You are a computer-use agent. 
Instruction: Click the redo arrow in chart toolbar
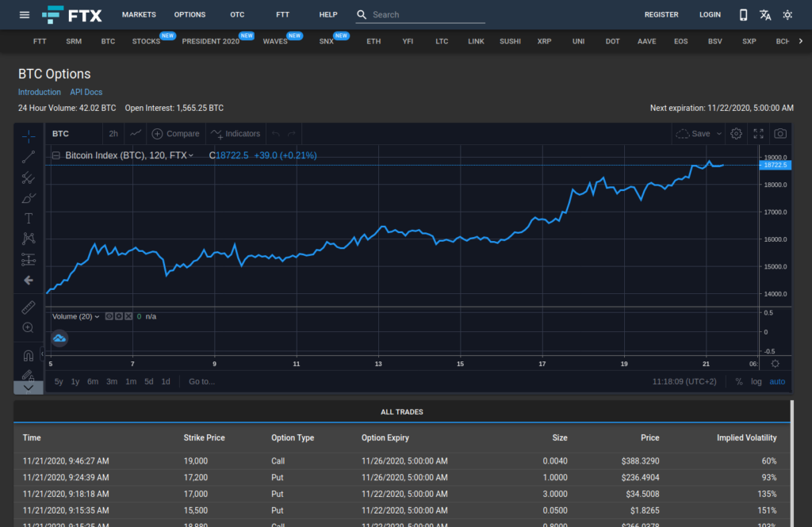click(x=292, y=134)
